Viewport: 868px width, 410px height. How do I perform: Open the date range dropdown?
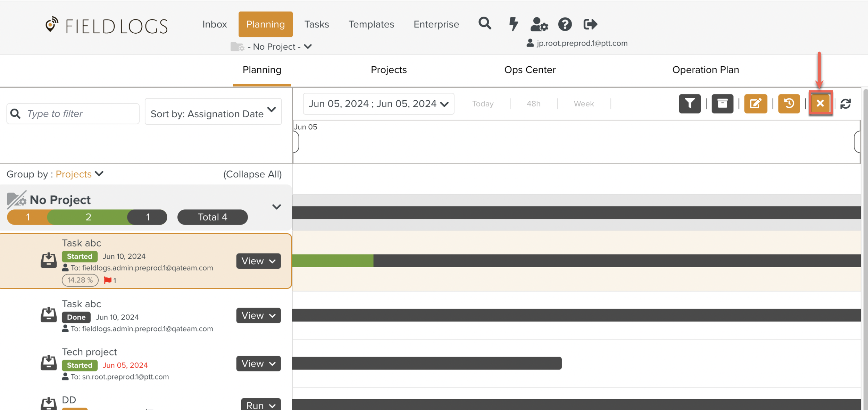tap(378, 104)
